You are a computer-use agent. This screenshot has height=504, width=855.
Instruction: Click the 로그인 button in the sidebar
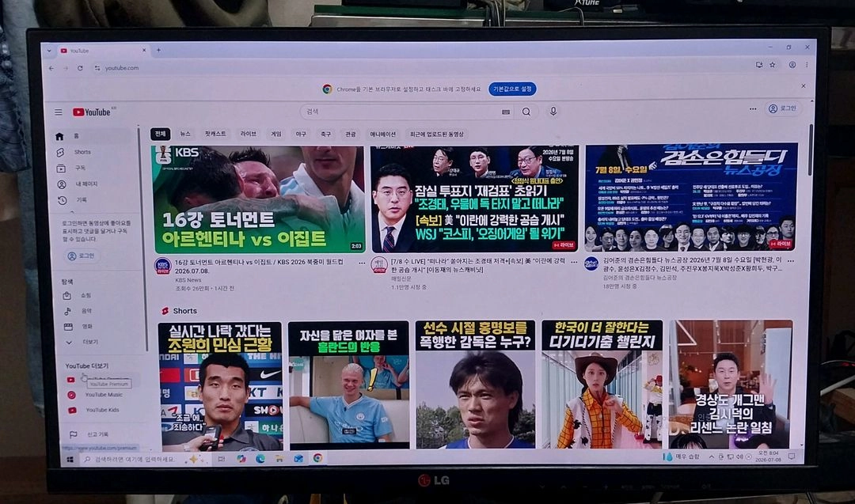tap(81, 256)
